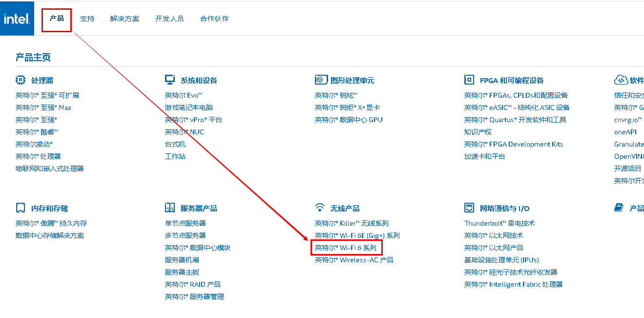Click the FPGA 和可编程设备 icon

click(469, 80)
